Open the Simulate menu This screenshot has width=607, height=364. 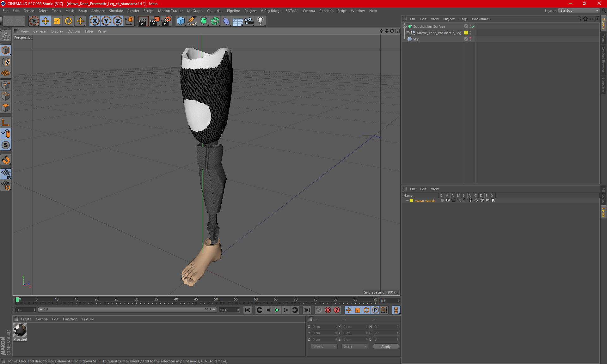tap(116, 11)
